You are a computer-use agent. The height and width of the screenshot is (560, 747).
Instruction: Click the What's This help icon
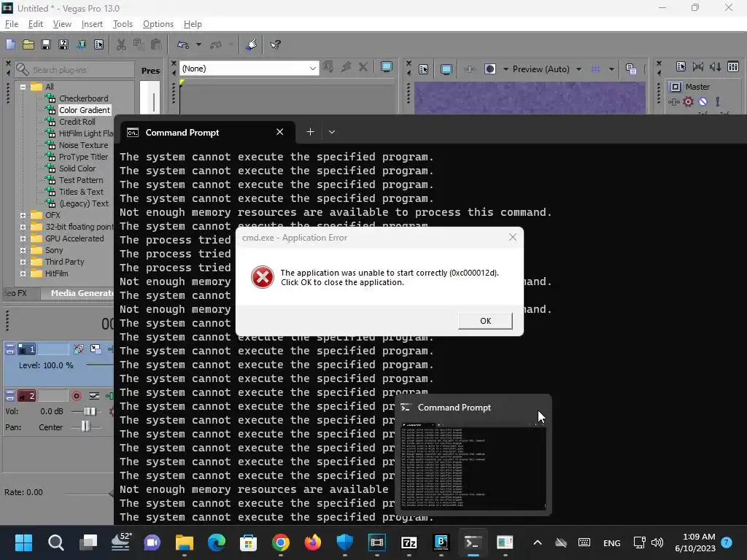(x=275, y=44)
